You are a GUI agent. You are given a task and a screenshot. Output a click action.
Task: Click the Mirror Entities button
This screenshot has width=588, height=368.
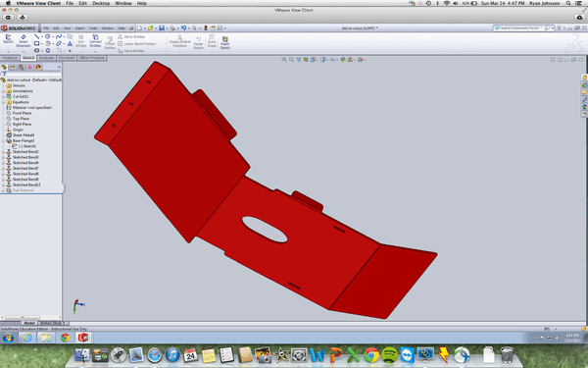[x=131, y=37]
